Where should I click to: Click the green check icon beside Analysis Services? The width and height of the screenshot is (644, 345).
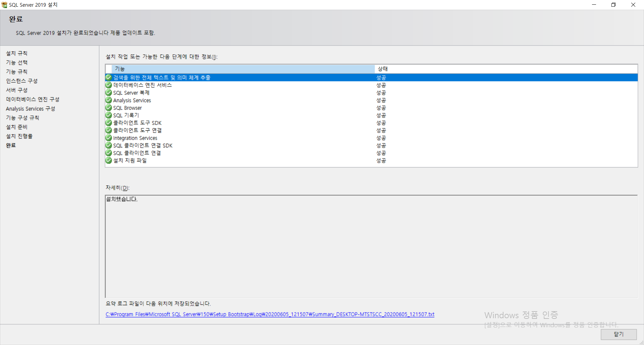point(109,100)
